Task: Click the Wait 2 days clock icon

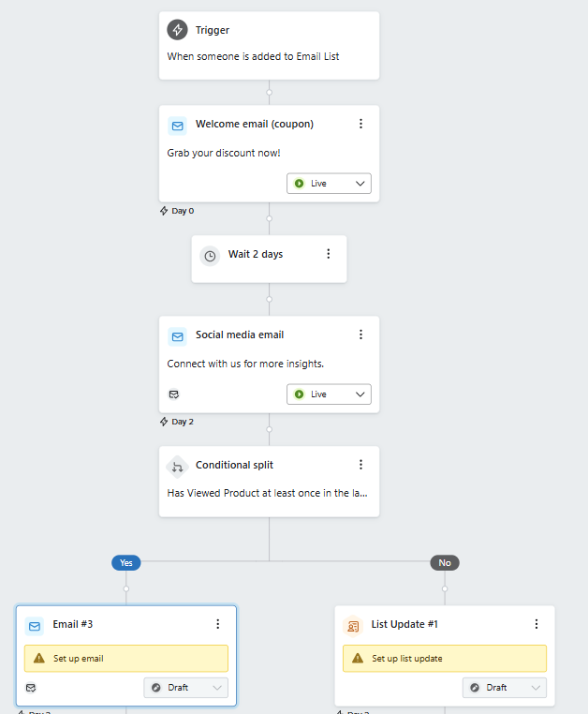Action: [210, 255]
